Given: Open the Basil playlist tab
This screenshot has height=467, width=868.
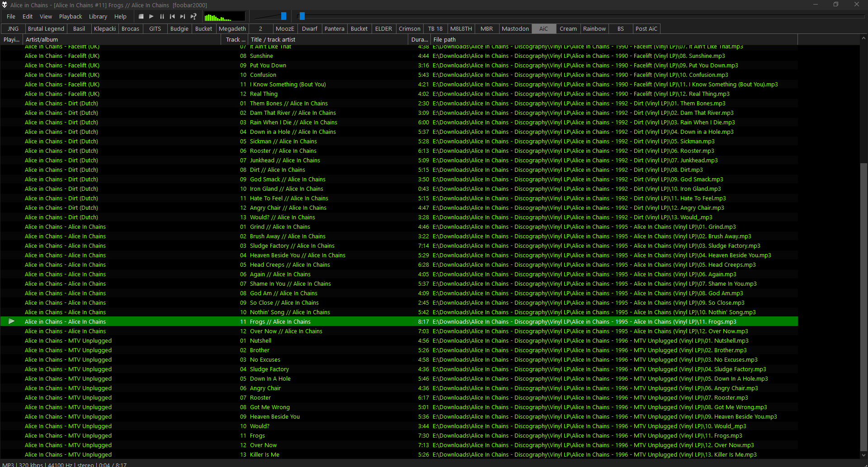Looking at the screenshot, I should coord(79,29).
